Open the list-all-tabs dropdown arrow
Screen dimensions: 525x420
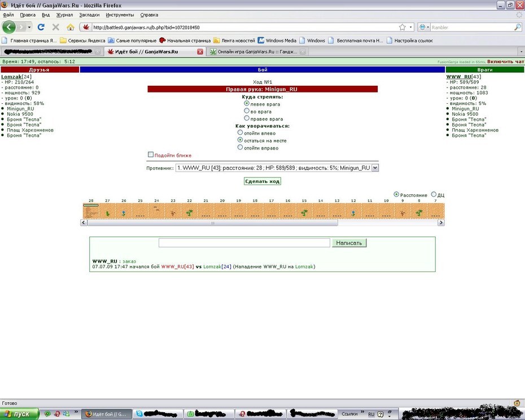pyautogui.click(x=521, y=52)
